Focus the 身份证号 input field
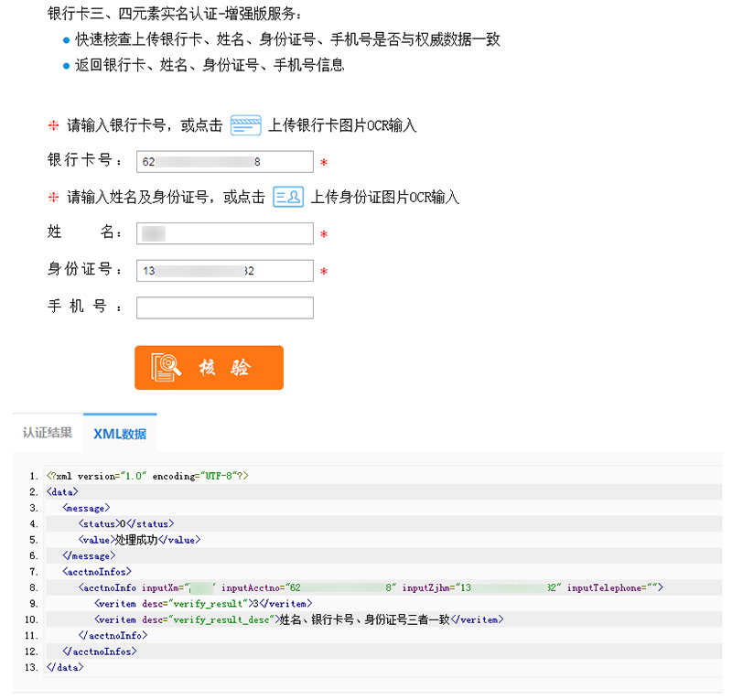The width and height of the screenshot is (732, 700). [224, 270]
